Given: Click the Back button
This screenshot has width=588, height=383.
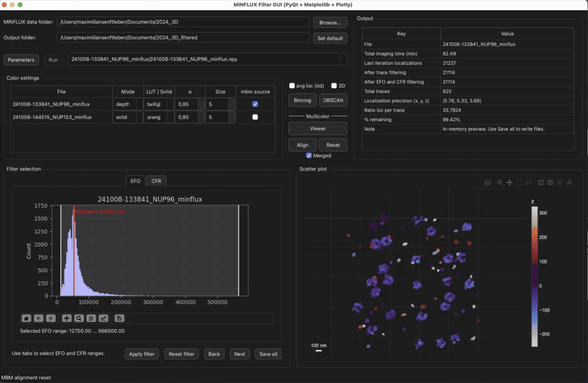Looking at the screenshot, I should point(214,354).
